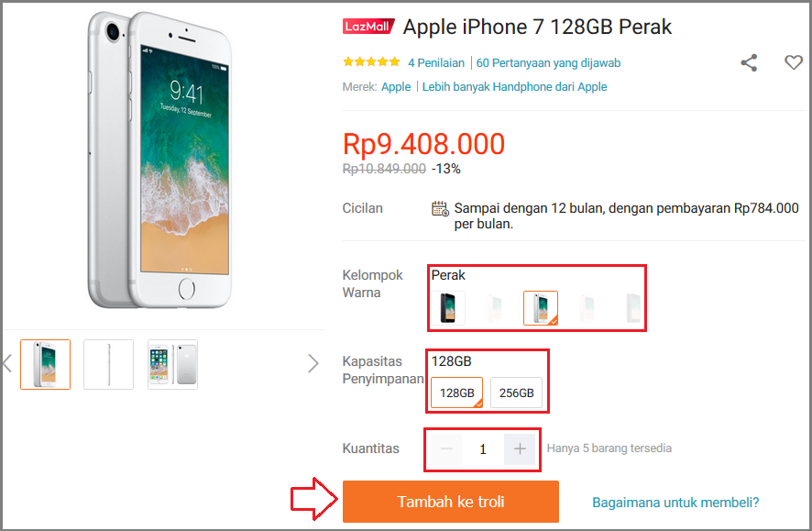Image resolution: width=812 pixels, height=531 pixels.
Task: Click the Apple brand link
Action: 396,87
